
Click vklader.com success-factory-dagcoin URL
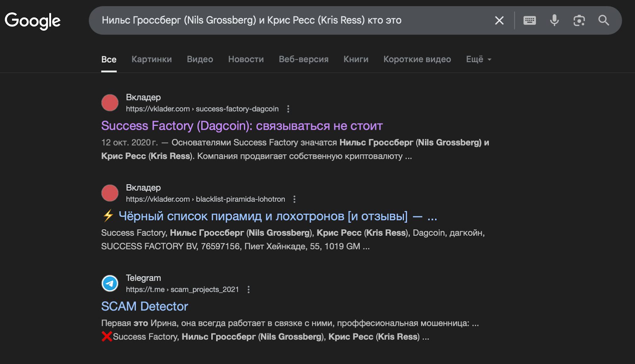point(202,109)
